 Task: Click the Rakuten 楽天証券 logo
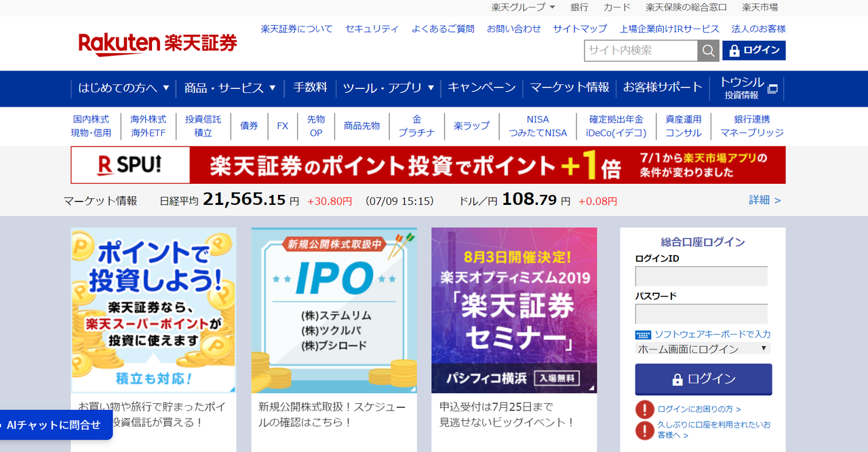click(x=158, y=43)
